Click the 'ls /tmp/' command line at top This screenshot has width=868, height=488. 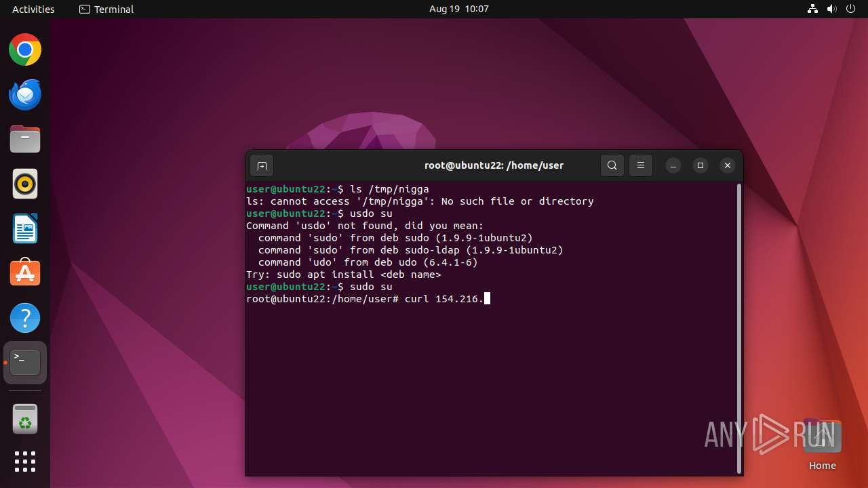coord(338,189)
